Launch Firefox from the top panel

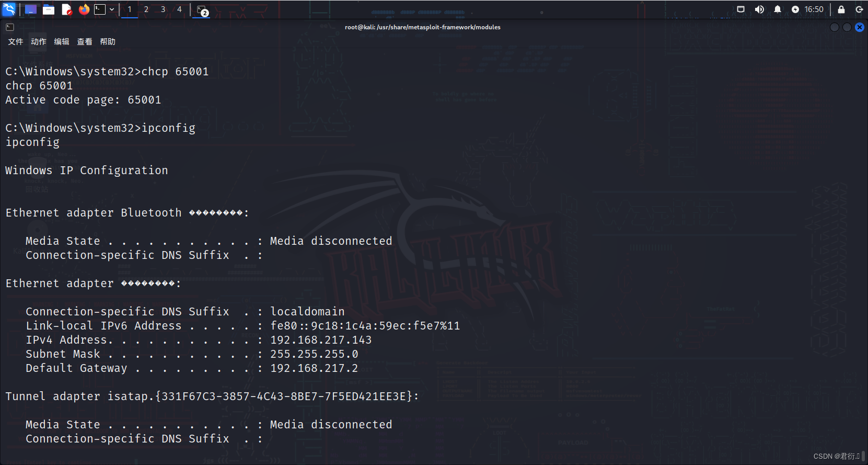click(84, 9)
